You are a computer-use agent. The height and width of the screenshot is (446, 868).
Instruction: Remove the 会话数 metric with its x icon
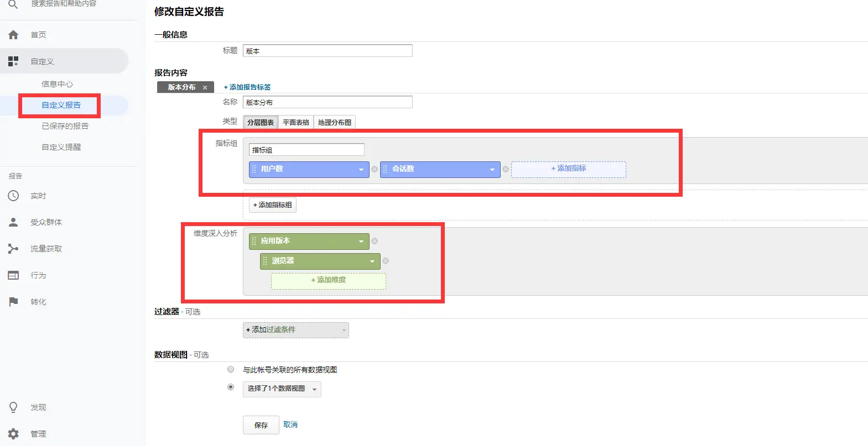tap(506, 169)
